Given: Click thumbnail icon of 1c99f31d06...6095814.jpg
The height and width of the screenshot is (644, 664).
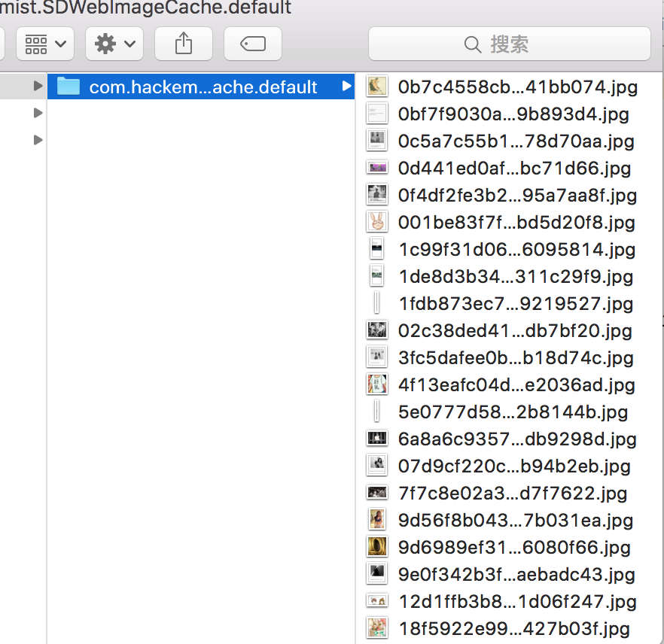Looking at the screenshot, I should (376, 249).
